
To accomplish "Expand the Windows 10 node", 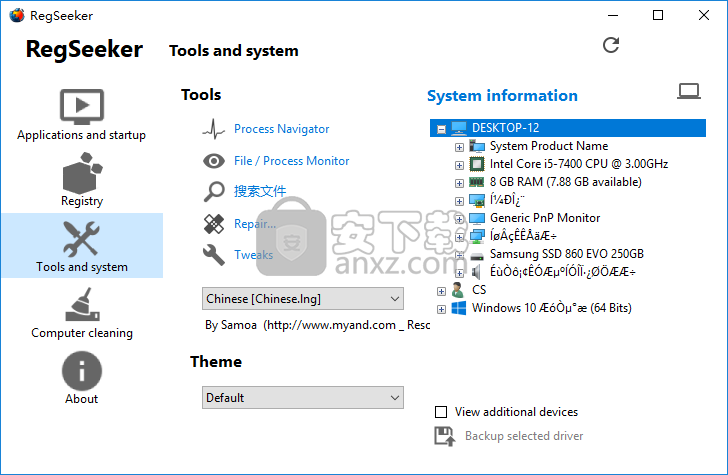I will [x=441, y=310].
